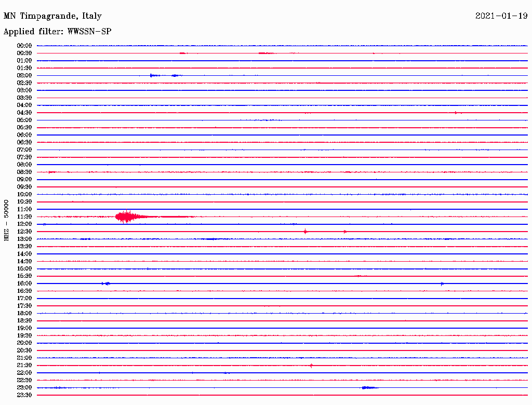Click 'Applied filter: WWSSN-SP' label

pyautogui.click(x=57, y=32)
